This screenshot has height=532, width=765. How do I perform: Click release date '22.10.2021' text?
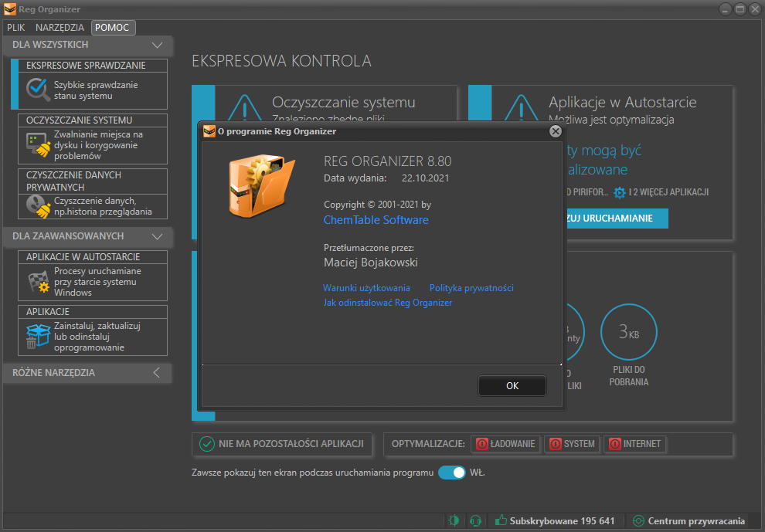point(426,178)
